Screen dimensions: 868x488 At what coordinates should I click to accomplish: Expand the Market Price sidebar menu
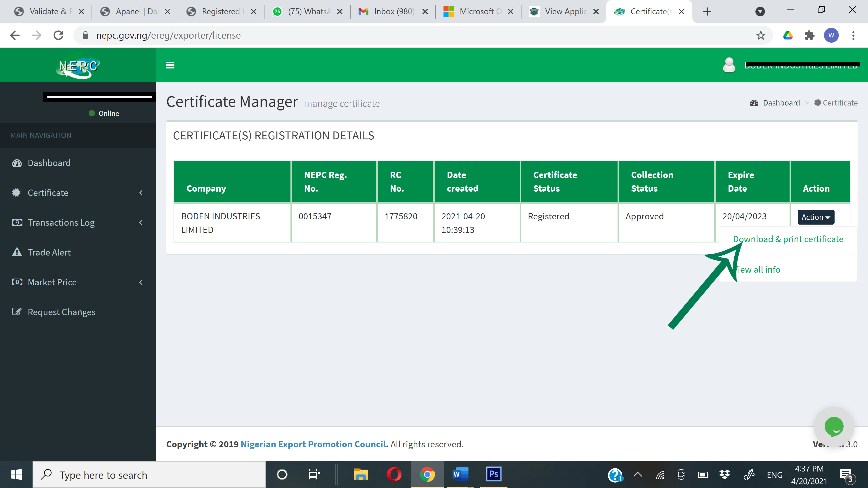pos(78,282)
